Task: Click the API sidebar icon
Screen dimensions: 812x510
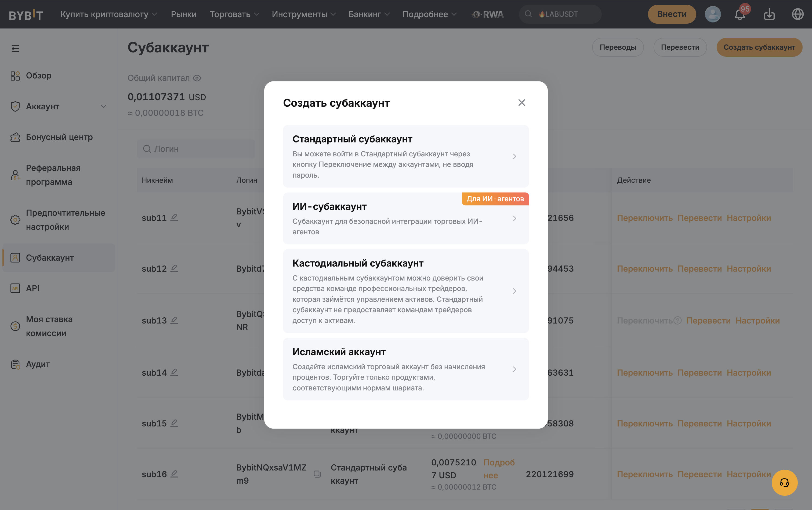Action: pyautogui.click(x=15, y=288)
